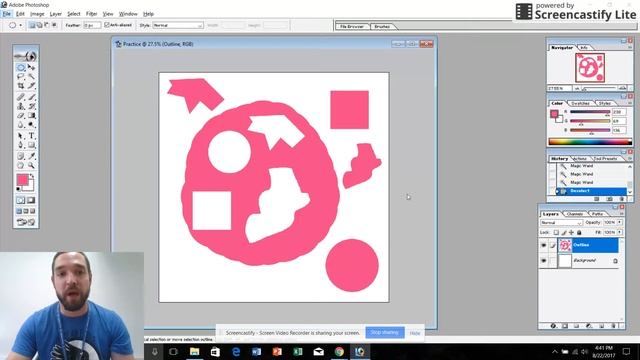Image resolution: width=640 pixels, height=360 pixels.
Task: Switch to the Channels tab
Action: click(575, 214)
